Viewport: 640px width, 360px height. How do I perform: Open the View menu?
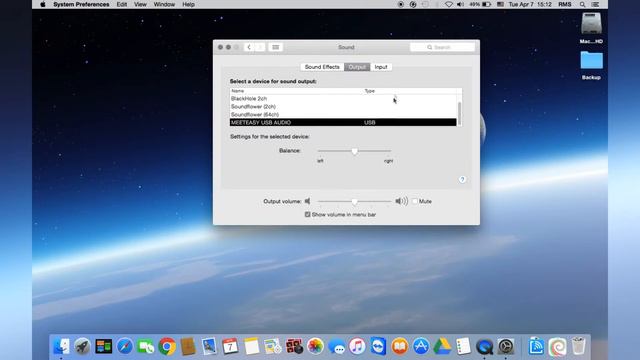tap(140, 4)
